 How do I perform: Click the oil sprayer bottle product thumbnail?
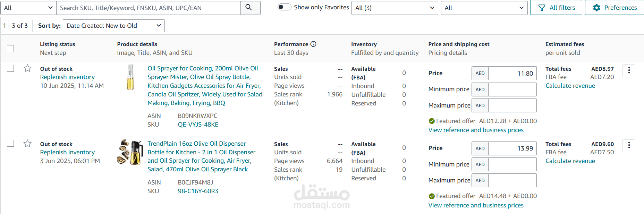pos(130,77)
